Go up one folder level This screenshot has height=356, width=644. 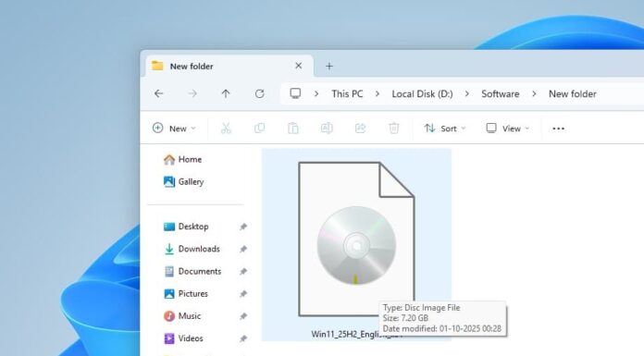point(226,93)
